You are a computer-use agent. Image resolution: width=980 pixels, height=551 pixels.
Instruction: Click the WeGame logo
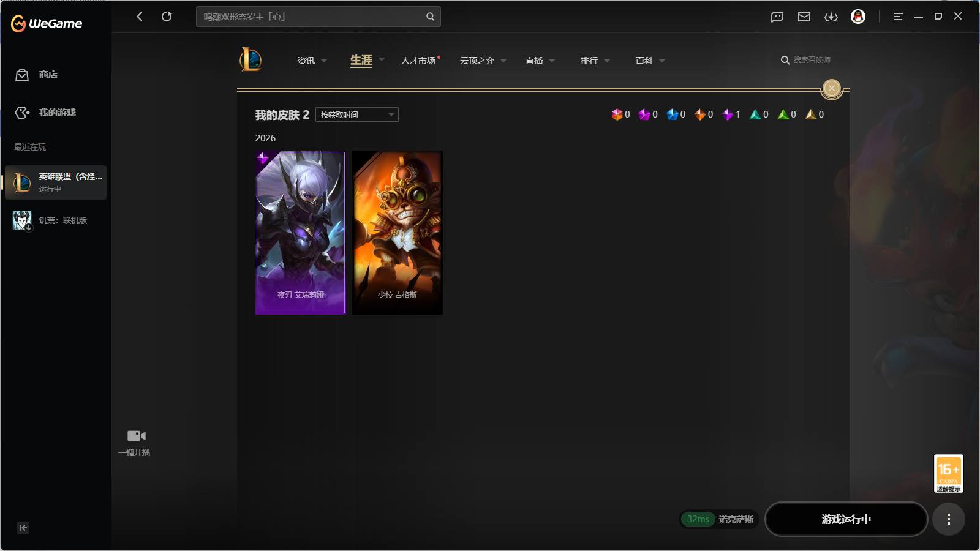(x=47, y=23)
